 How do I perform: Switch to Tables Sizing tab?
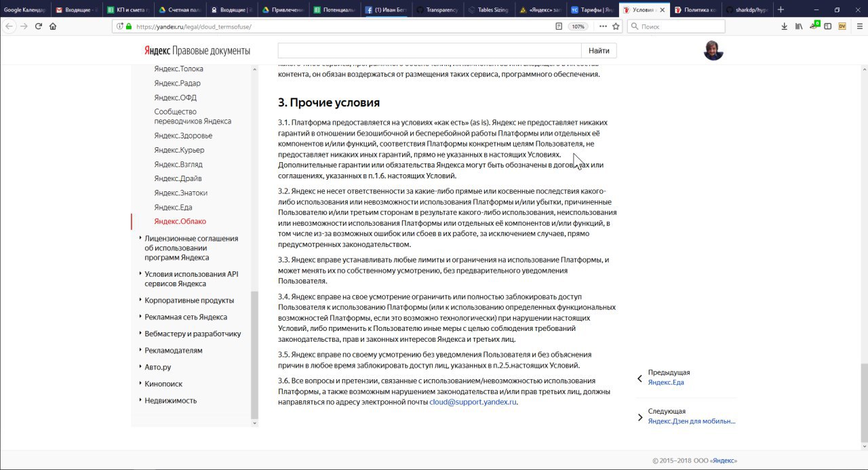point(488,9)
